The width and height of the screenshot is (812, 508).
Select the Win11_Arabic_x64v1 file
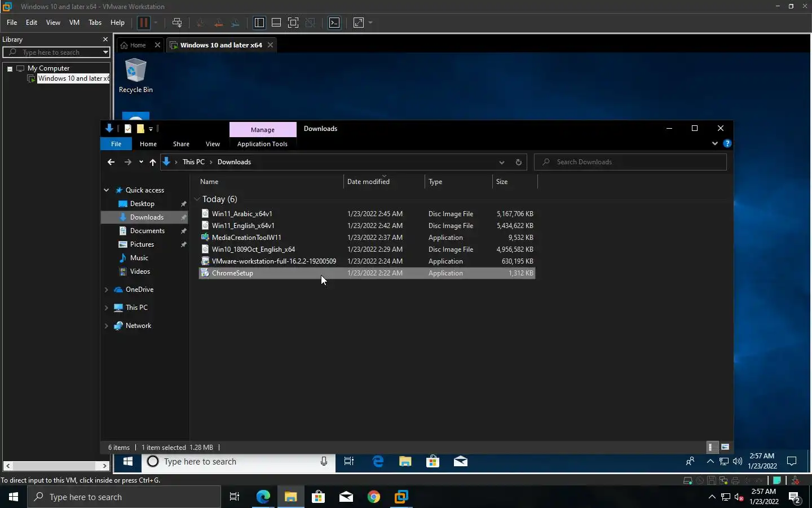(367, 214)
